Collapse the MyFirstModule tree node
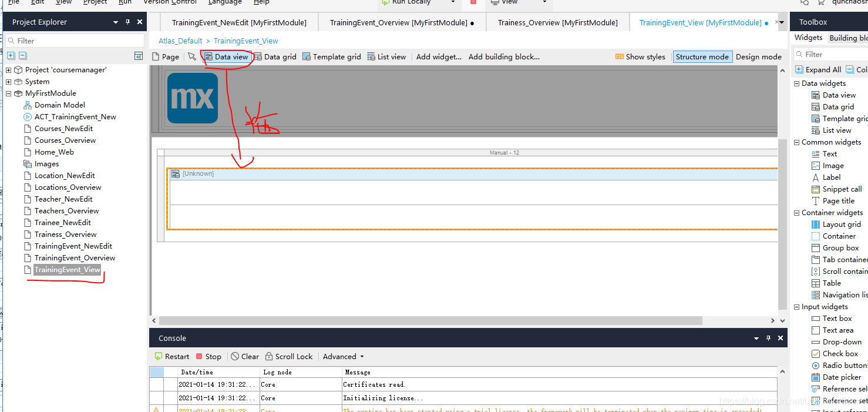This screenshot has height=412, width=868. click(x=9, y=93)
